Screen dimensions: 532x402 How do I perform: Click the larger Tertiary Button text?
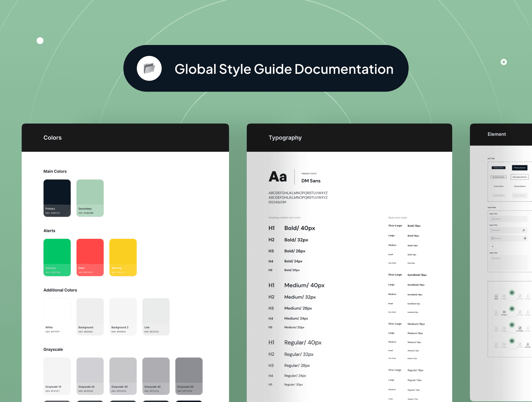pos(520,186)
